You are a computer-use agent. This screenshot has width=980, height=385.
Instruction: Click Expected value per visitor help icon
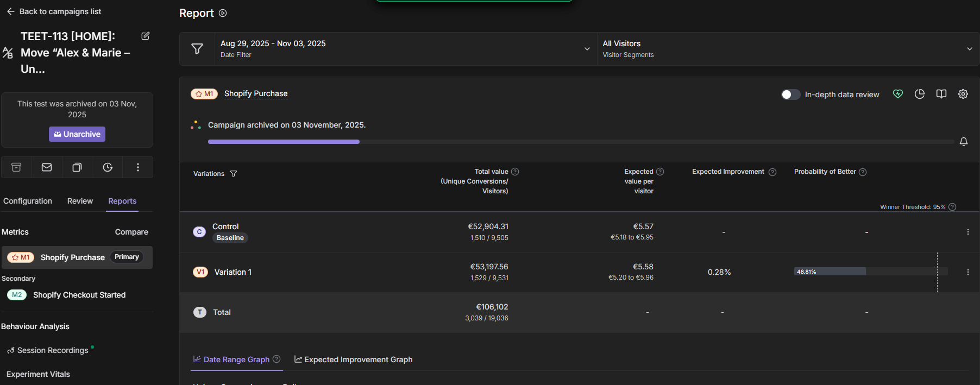click(x=660, y=172)
